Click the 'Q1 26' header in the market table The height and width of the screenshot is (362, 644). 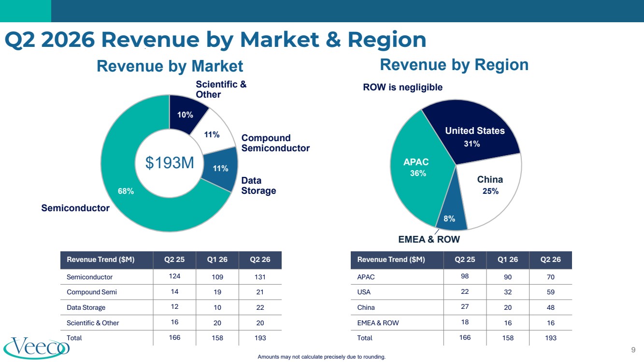(217, 260)
